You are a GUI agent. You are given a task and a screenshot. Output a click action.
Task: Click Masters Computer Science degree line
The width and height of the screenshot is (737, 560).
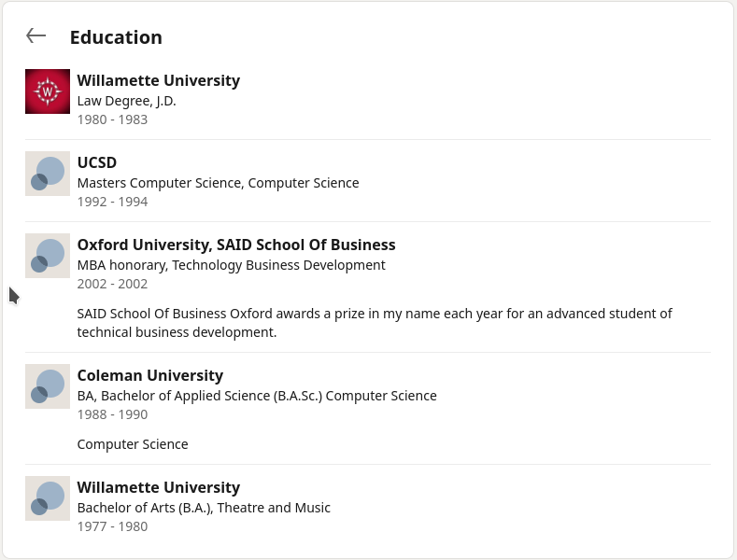point(218,183)
